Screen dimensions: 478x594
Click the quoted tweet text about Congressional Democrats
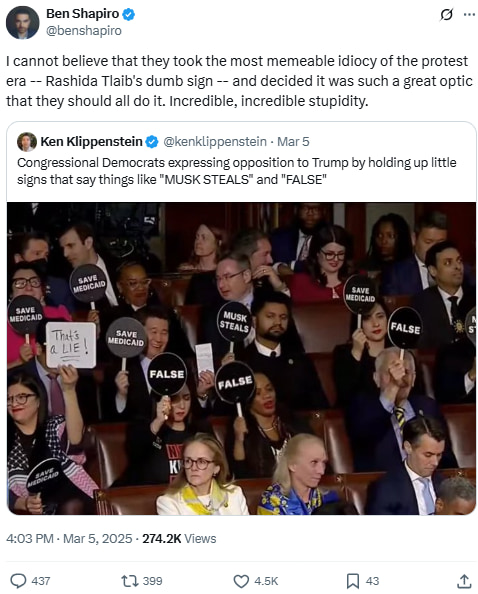[x=237, y=171]
